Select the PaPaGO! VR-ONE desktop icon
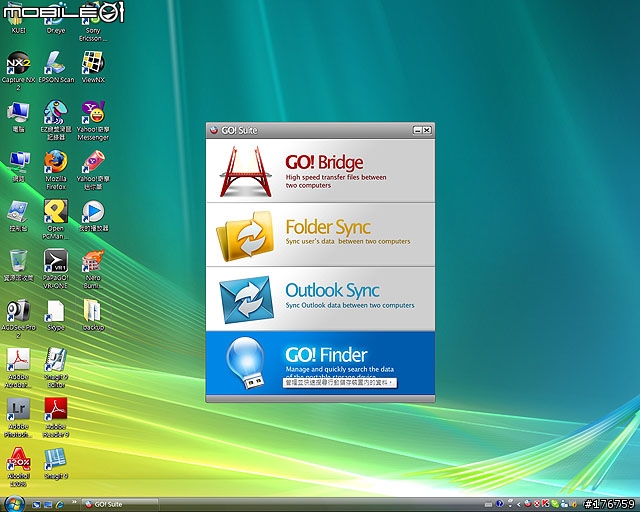640x512 pixels. [x=56, y=269]
